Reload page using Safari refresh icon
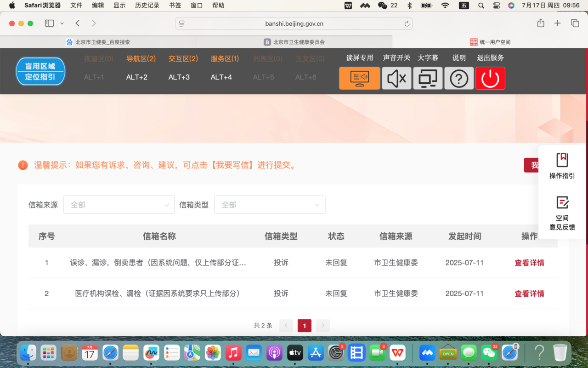Screen dimensions: 588x368 [407, 23]
